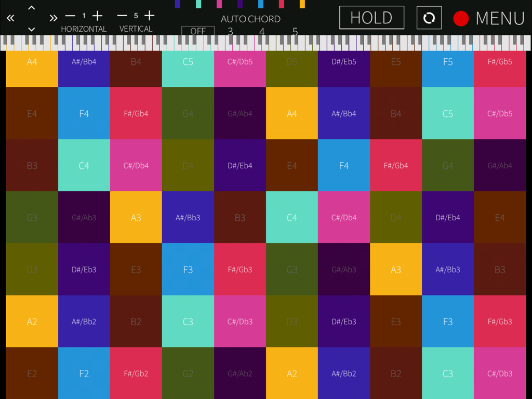Screen dimensions: 532x399
Task: Toggle HOLD mode on
Action: pyautogui.click(x=371, y=17)
